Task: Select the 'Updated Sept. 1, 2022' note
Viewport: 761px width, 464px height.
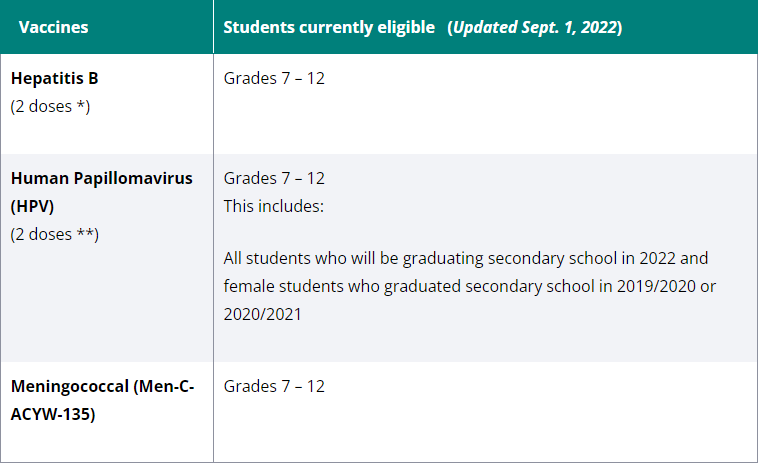Action: pyautogui.click(x=534, y=27)
